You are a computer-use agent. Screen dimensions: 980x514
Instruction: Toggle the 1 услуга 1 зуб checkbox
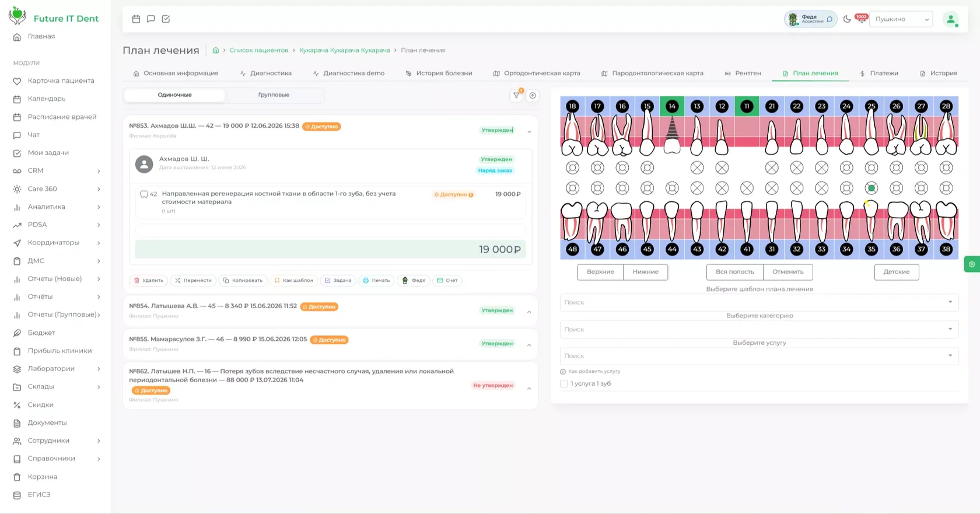[x=563, y=384]
